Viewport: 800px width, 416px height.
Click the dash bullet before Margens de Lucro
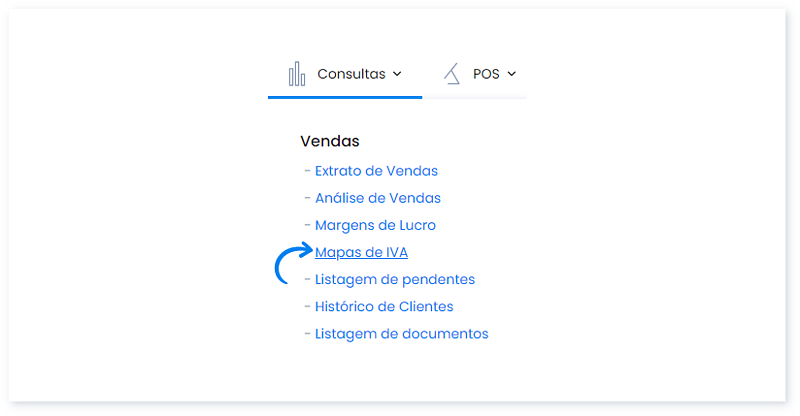pos(307,225)
